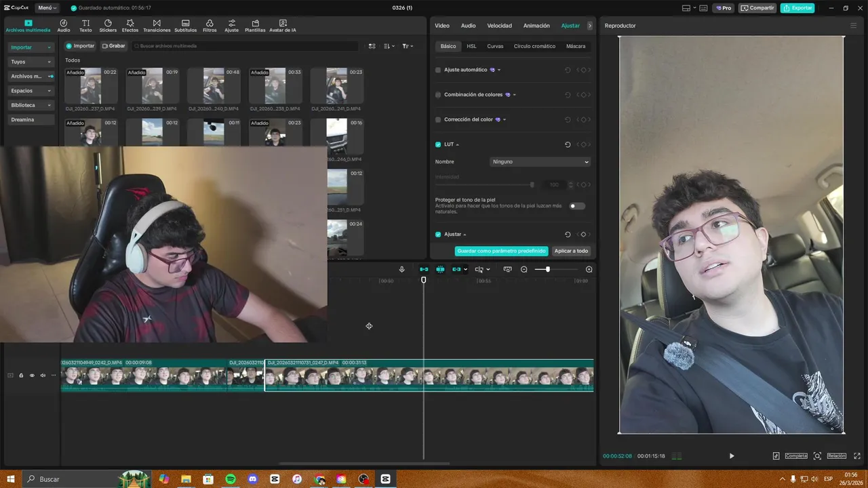Screen dimensions: 868x488
Task: Expand the Tuyos sidebar section
Action: click(x=31, y=62)
